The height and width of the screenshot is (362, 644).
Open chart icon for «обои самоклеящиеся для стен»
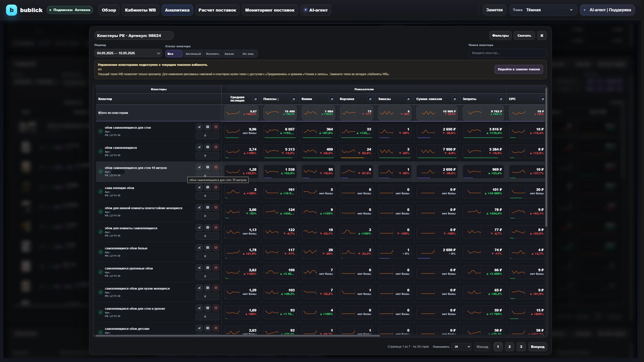click(199, 127)
